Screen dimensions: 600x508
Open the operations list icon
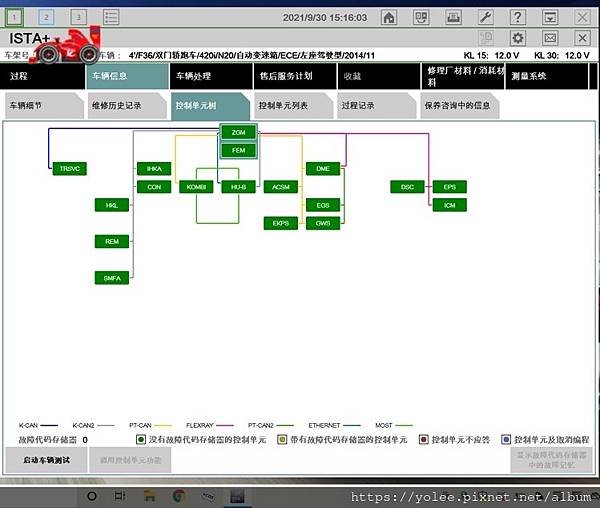(111, 17)
